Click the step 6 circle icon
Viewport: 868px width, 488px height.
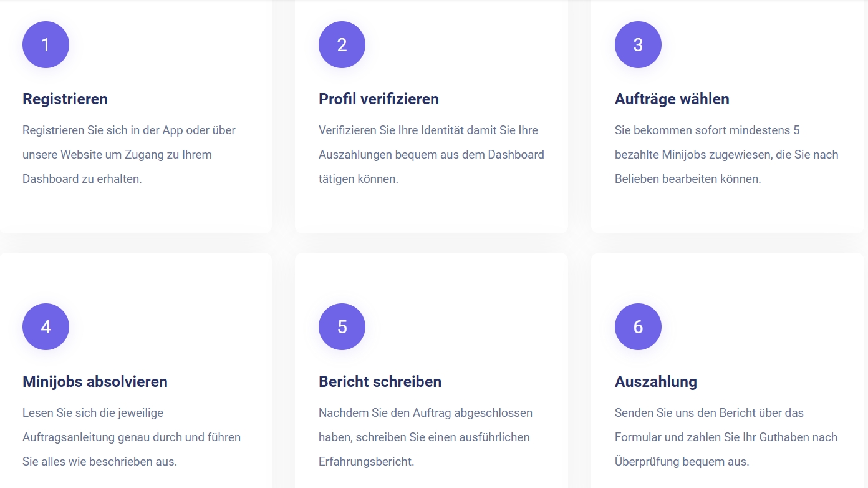pyautogui.click(x=638, y=326)
